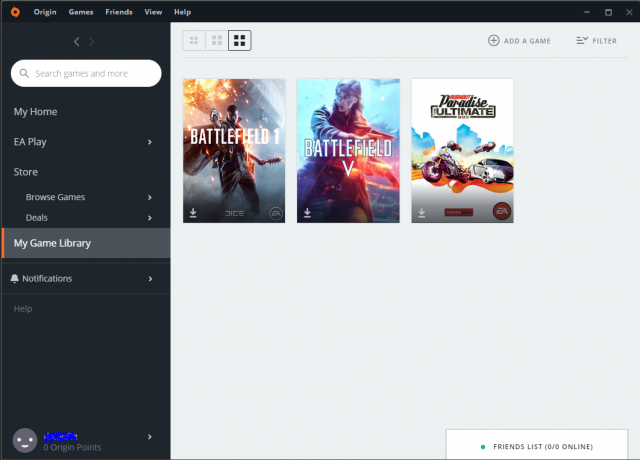The height and width of the screenshot is (460, 640).
Task: Click download icon on Burnout Paradise tile
Action: 422,213
